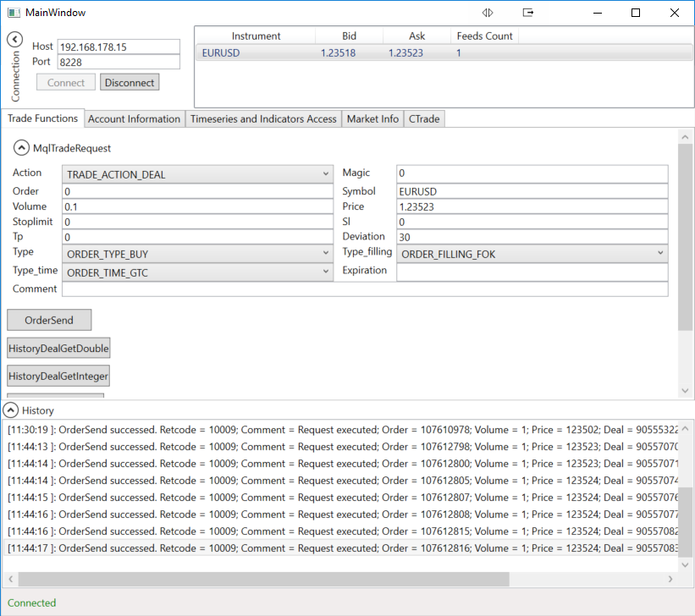This screenshot has height=616, width=695.
Task: Click the Port input field
Action: click(x=119, y=62)
